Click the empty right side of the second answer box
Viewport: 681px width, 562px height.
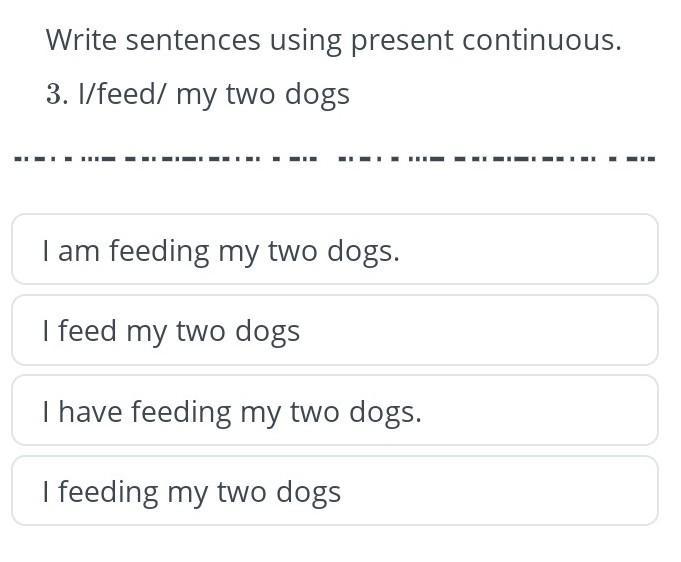click(520, 331)
